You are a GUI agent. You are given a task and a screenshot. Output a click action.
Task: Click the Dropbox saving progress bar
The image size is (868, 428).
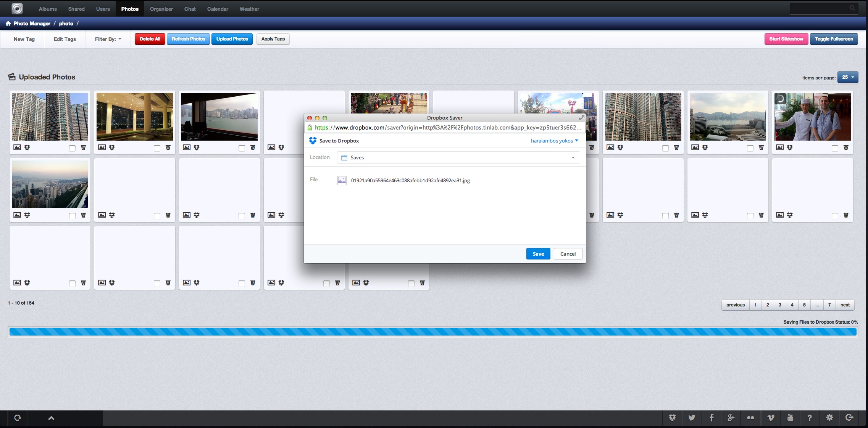433,332
